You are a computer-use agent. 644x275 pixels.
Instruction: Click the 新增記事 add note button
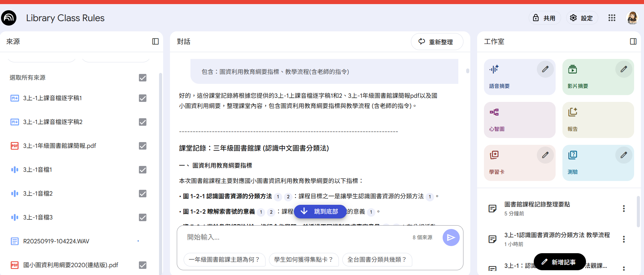(x=560, y=262)
